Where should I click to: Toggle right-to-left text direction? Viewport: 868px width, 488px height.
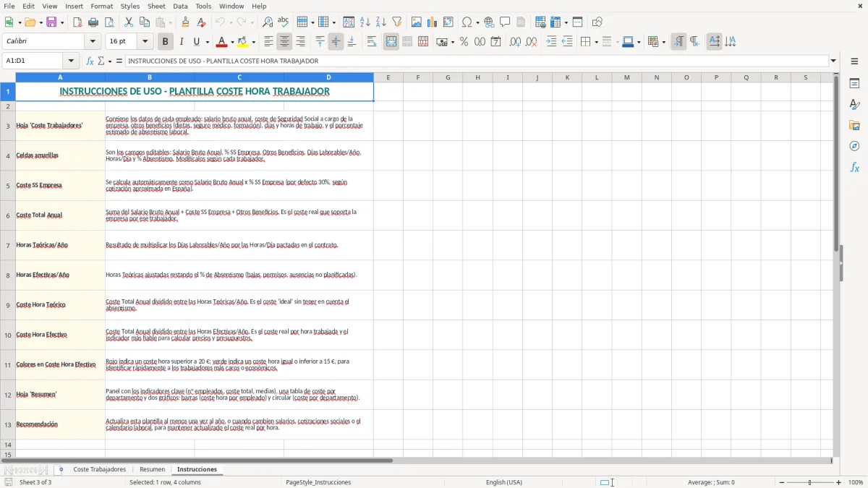(x=694, y=42)
